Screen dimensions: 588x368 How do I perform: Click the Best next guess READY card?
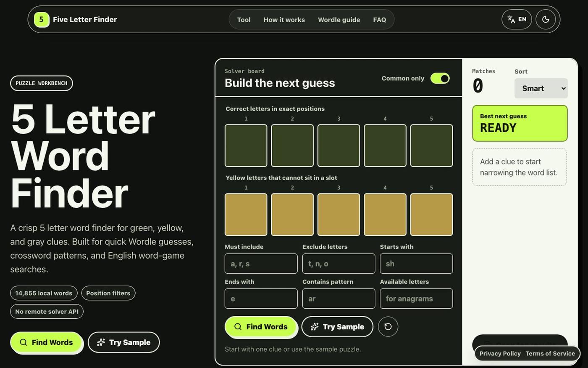(520, 123)
